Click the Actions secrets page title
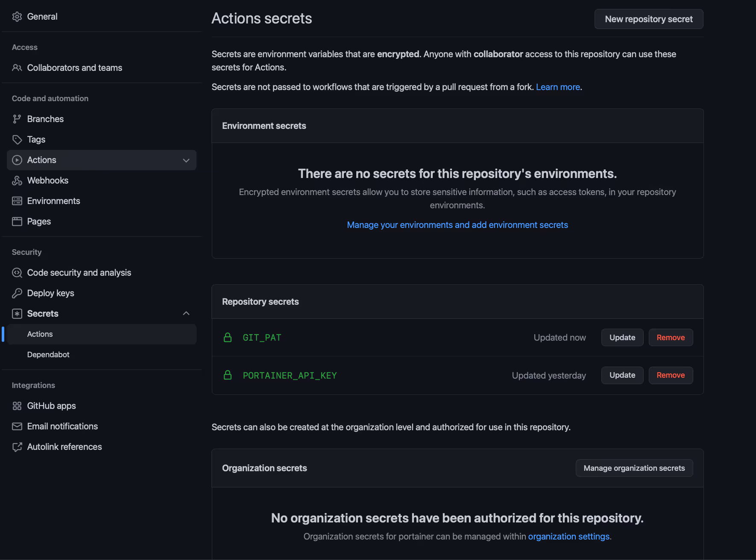This screenshot has height=560, width=756. 262,18
